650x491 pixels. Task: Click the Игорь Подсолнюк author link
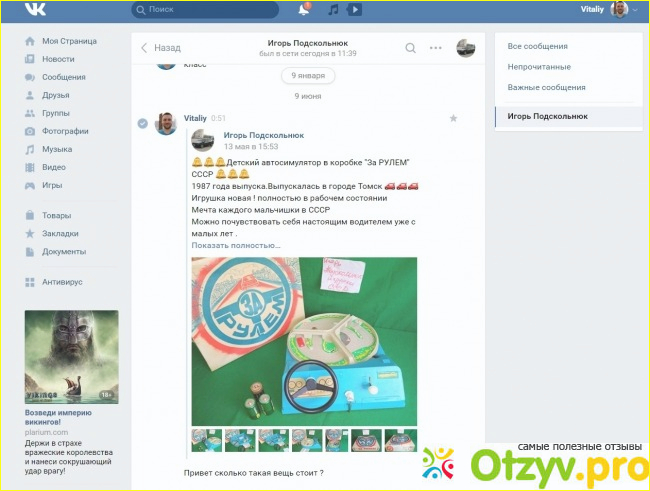[264, 134]
